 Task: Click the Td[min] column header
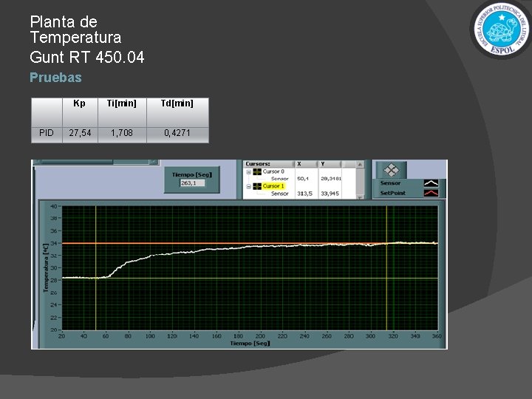[177, 112]
